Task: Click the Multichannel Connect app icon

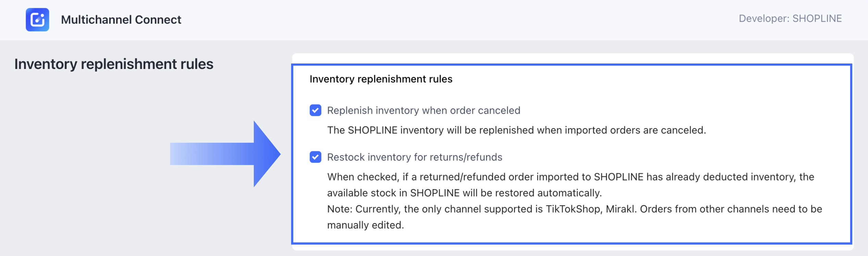Action: pos(37,20)
